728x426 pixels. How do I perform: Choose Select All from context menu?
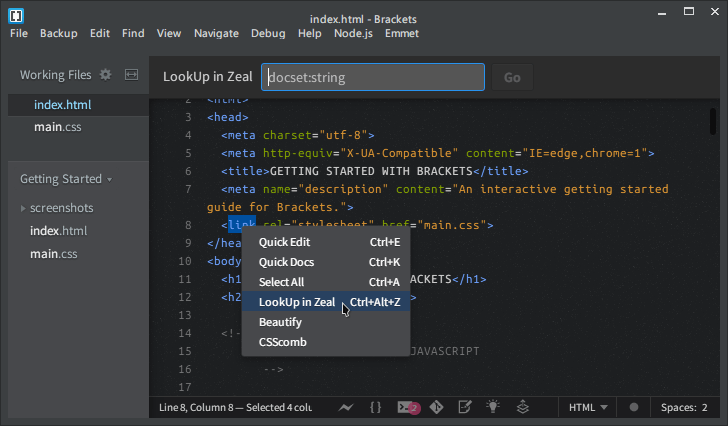pyautogui.click(x=326, y=282)
